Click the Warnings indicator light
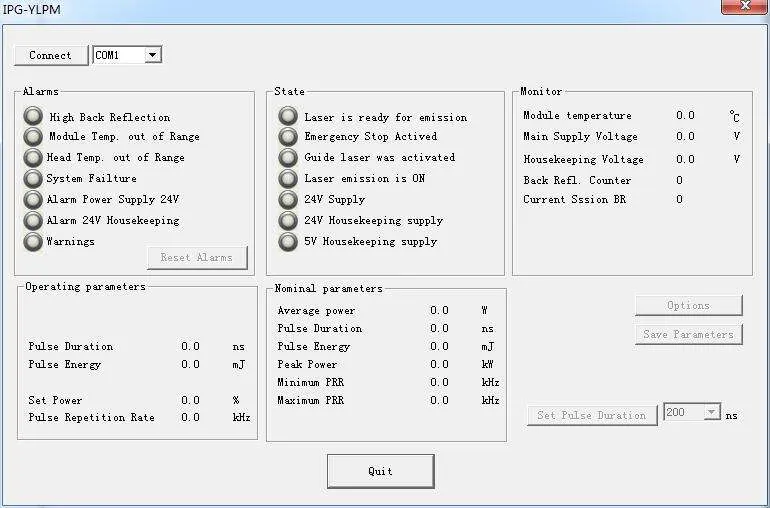This screenshot has width=770, height=508. (33, 242)
